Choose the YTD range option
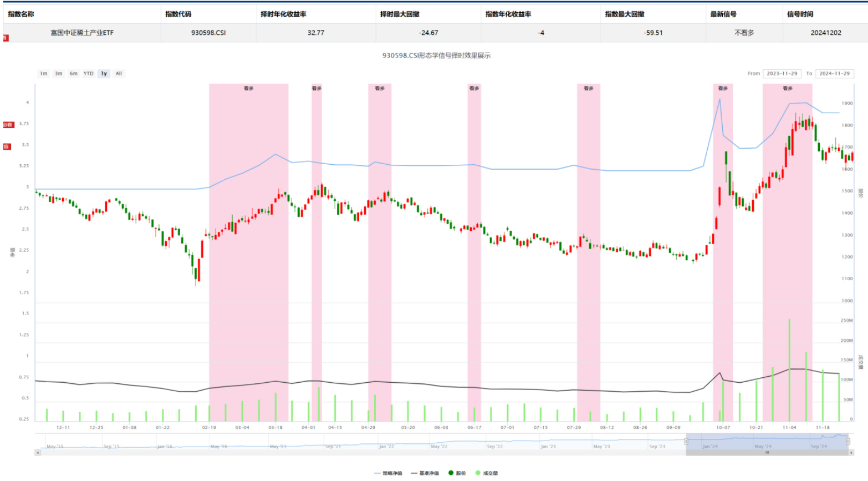868x481 pixels. point(88,73)
